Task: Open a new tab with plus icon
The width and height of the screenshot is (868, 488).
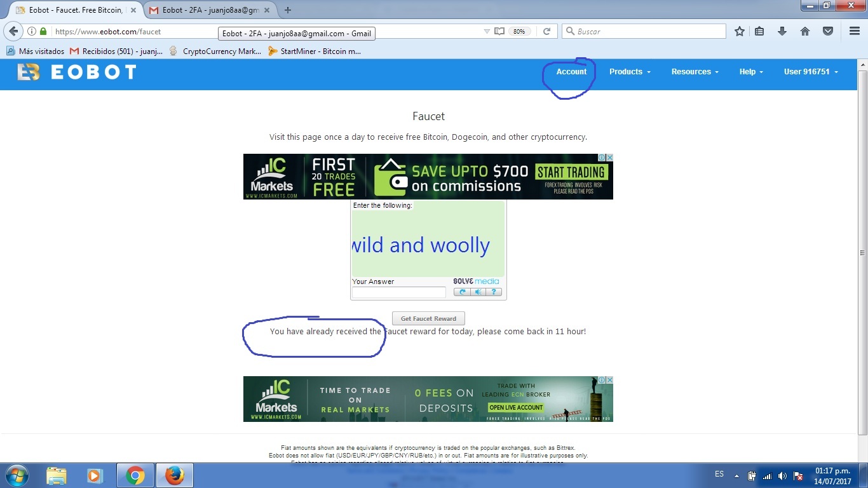Action: click(288, 10)
